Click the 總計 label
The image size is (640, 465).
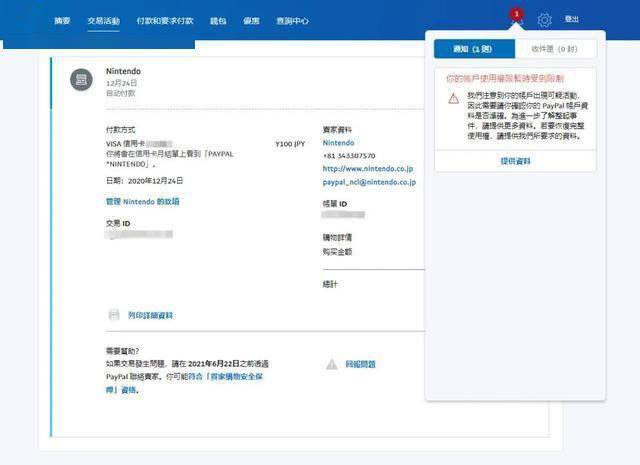tap(330, 284)
